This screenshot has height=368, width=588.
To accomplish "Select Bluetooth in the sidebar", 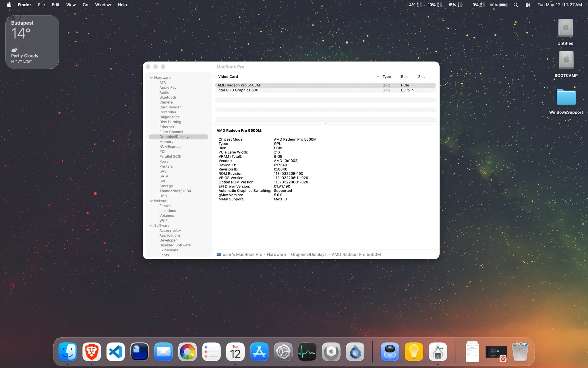I will (168, 97).
